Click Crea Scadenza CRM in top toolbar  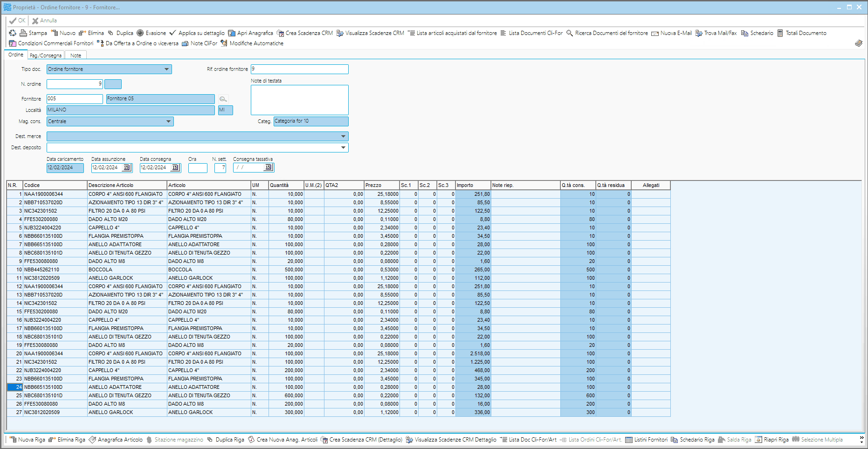[x=304, y=33]
